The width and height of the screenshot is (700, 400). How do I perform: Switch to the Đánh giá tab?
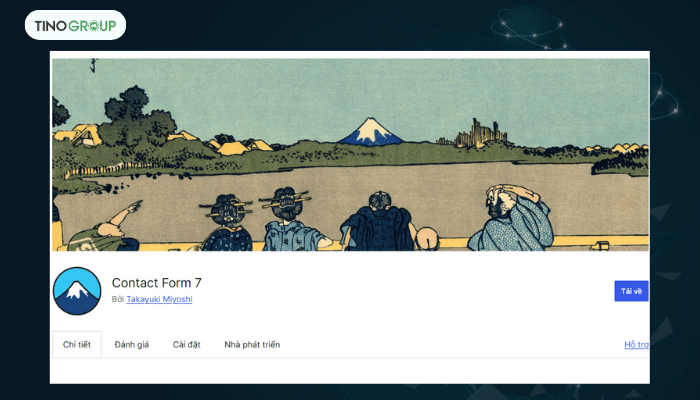[x=132, y=345]
